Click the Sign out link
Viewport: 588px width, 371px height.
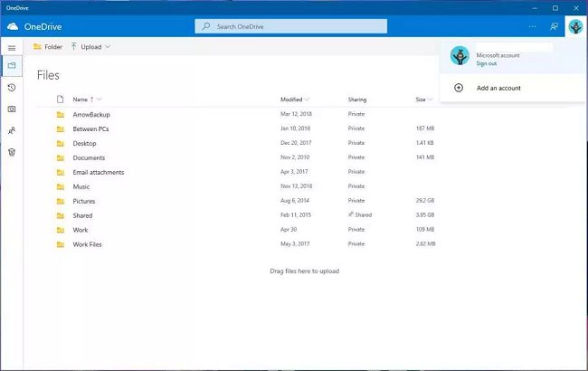[486, 63]
